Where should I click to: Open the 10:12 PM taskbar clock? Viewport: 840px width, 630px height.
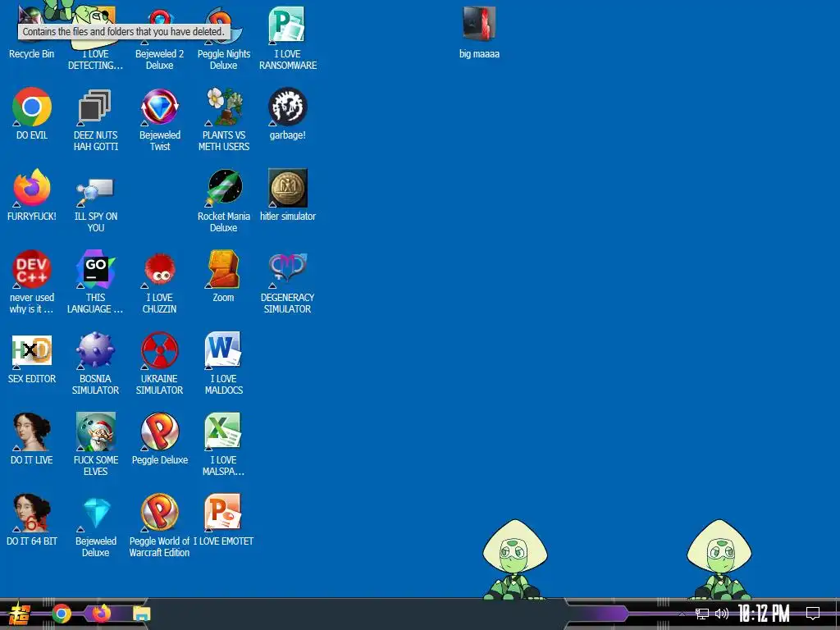coord(764,614)
